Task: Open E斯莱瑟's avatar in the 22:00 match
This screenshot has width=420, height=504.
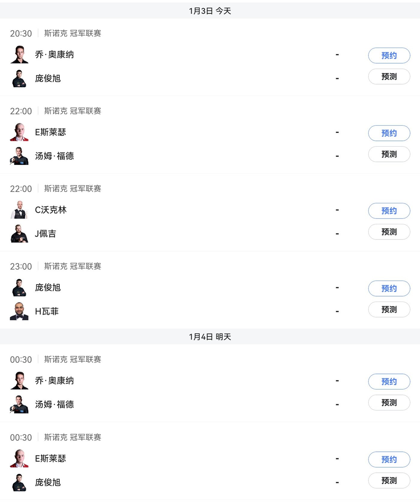Action: coord(19,132)
